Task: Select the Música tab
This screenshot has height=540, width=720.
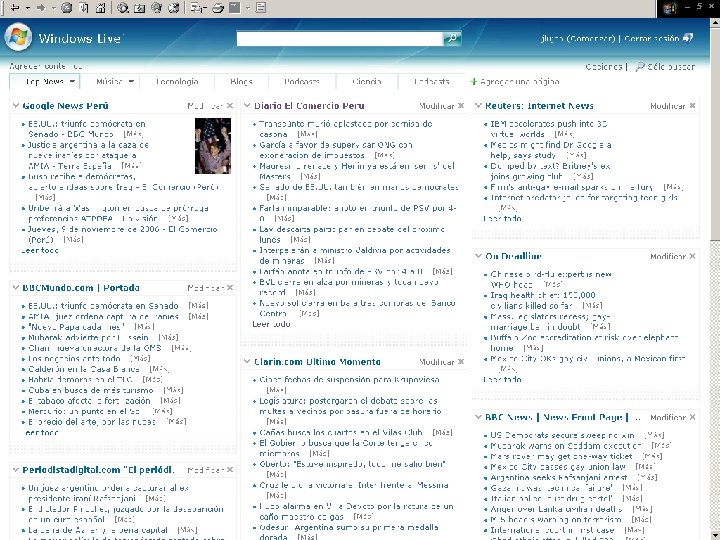Action: tap(109, 82)
